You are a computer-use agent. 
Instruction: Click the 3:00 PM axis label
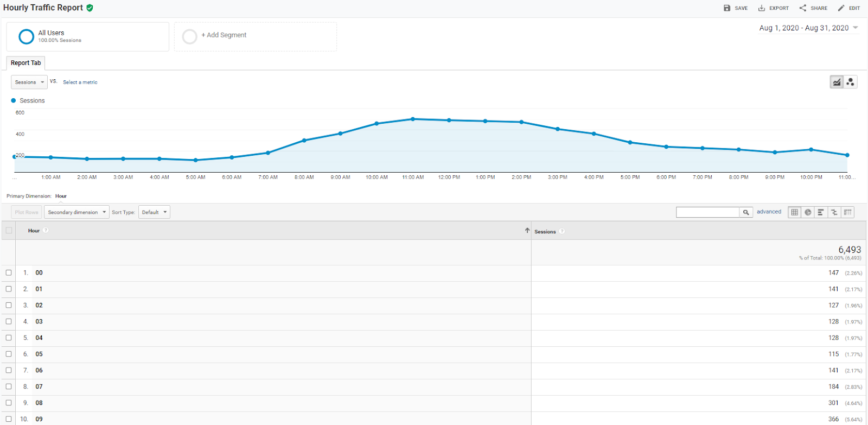tap(558, 177)
